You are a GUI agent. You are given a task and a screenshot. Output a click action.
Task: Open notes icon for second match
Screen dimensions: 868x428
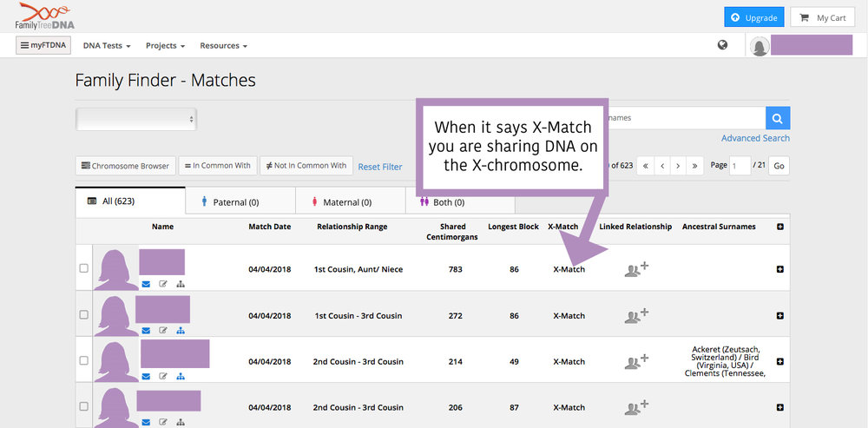tap(163, 331)
